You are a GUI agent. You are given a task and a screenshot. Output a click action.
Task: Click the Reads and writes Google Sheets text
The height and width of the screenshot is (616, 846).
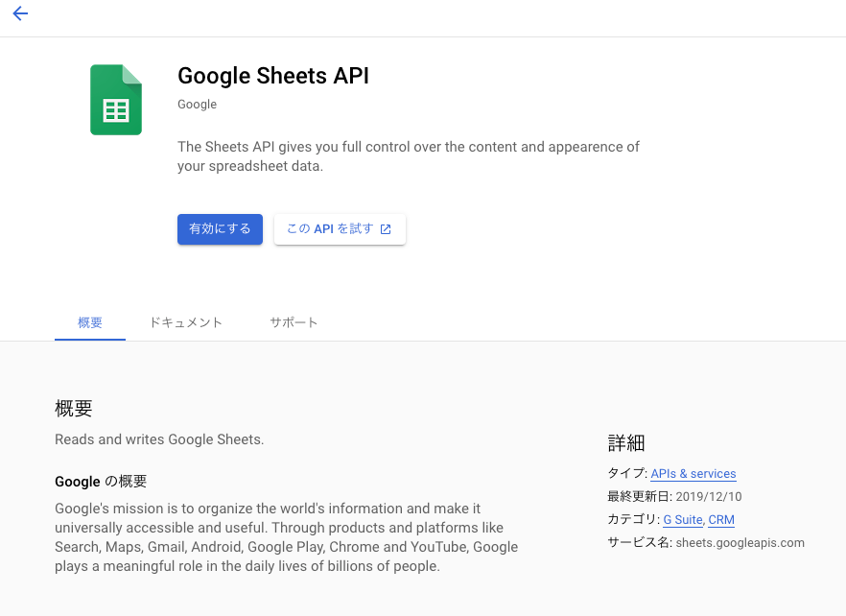pyautogui.click(x=159, y=439)
